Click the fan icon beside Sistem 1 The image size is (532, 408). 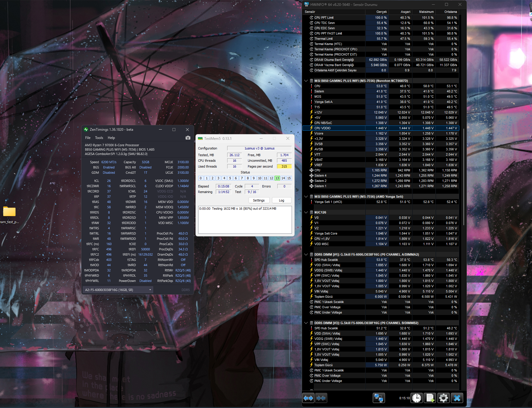pos(312,186)
